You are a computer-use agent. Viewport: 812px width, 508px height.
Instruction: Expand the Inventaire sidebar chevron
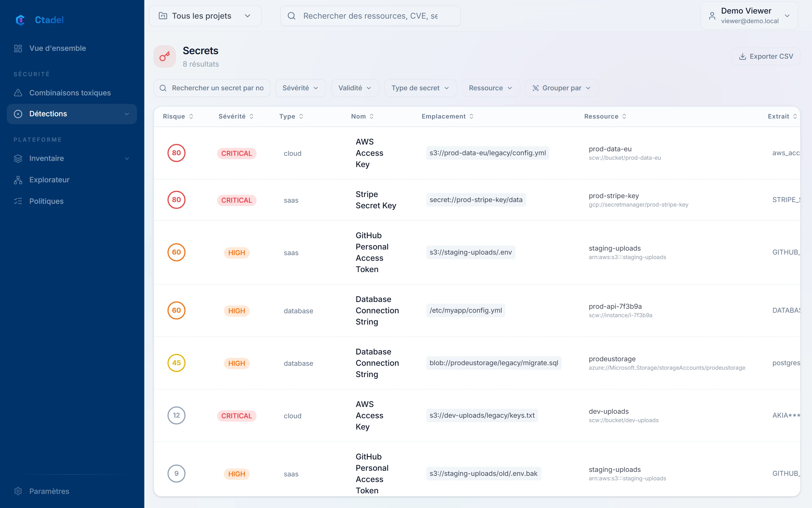pos(127,158)
